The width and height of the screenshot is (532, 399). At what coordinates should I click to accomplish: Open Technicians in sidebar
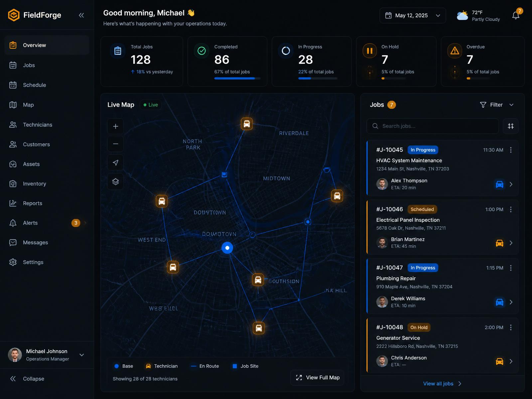click(47, 125)
